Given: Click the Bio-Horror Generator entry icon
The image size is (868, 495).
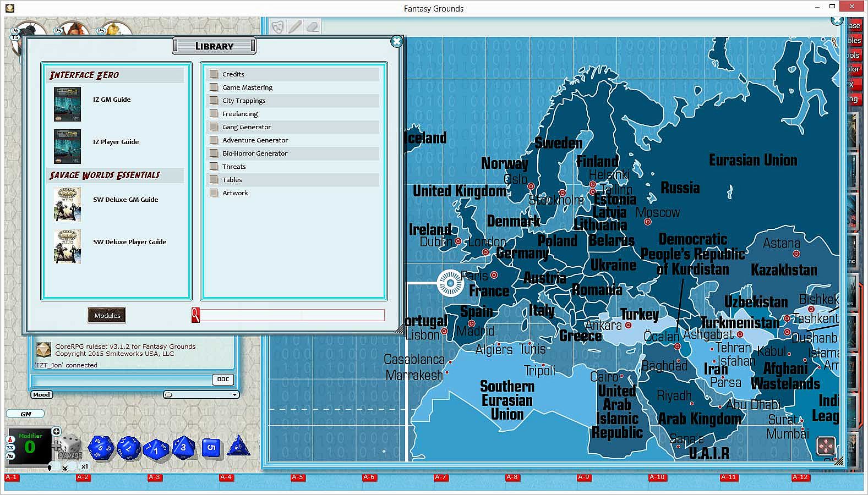Looking at the screenshot, I should pos(214,153).
